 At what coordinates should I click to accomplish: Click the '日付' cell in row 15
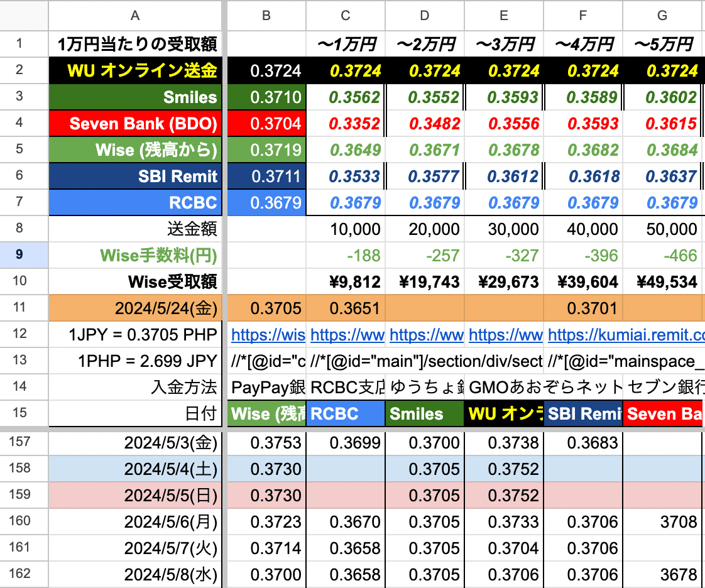click(135, 413)
